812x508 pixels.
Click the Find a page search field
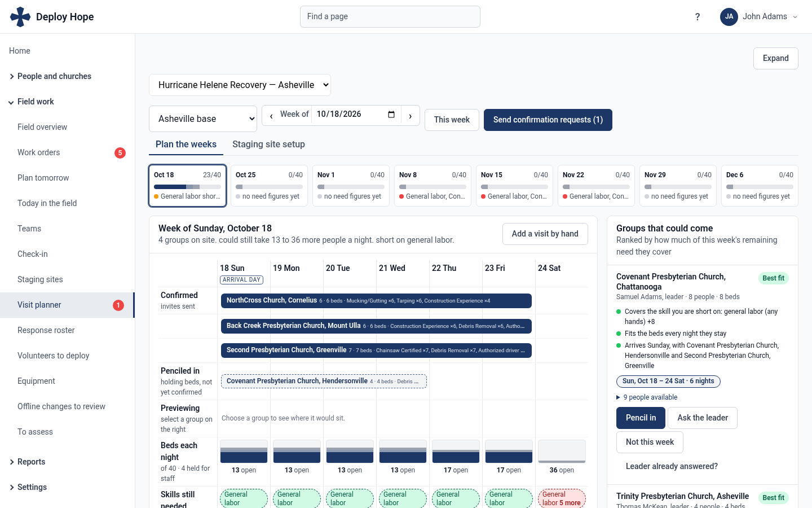[x=390, y=17]
